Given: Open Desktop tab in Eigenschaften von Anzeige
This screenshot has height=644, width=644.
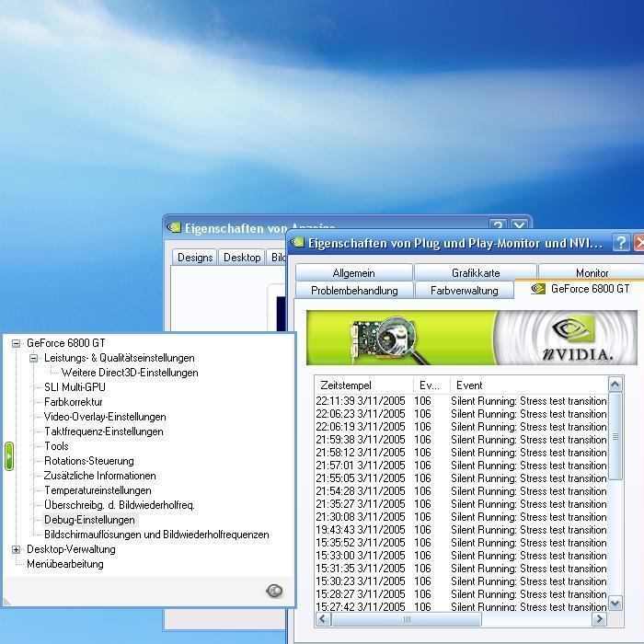Looking at the screenshot, I should click(x=242, y=257).
